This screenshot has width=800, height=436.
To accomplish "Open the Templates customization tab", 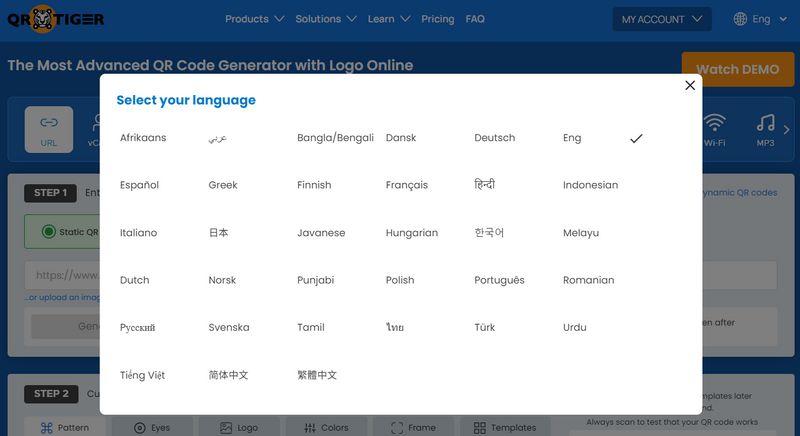I will [x=505, y=427].
